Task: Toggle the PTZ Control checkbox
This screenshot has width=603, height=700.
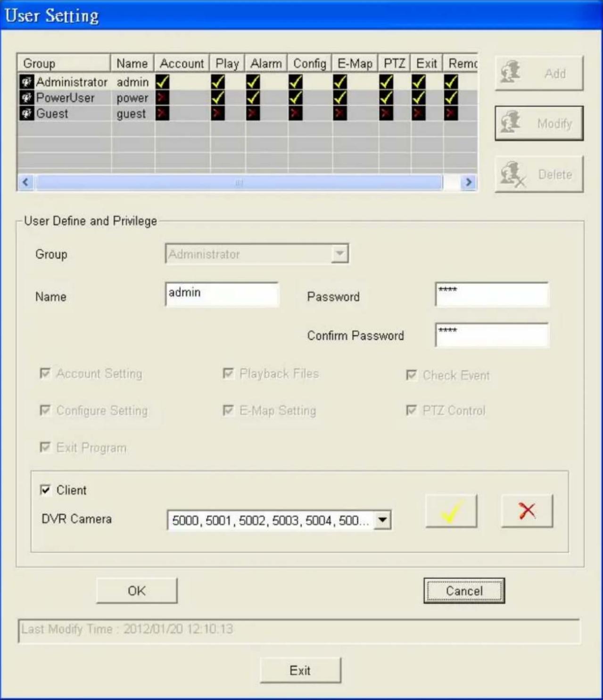Action: (411, 410)
